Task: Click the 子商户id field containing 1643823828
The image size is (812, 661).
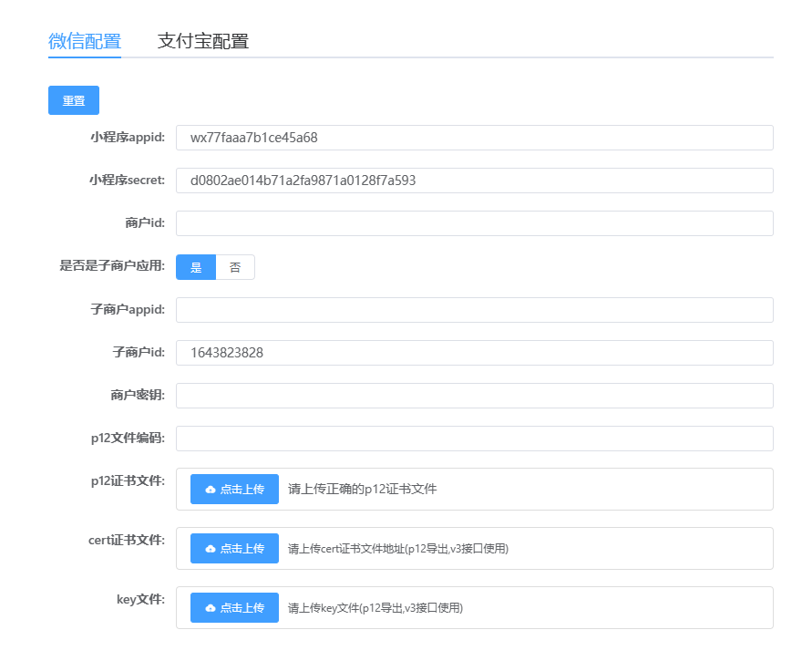Action: click(x=474, y=353)
